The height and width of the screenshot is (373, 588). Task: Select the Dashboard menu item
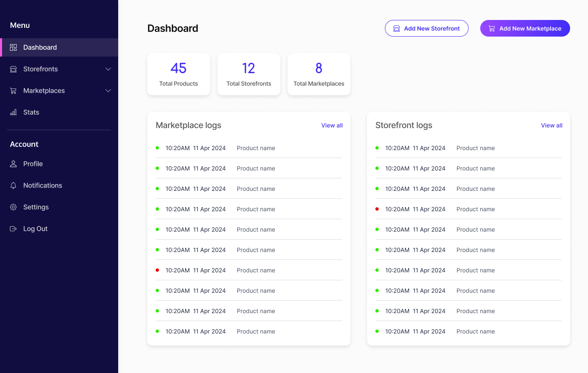pyautogui.click(x=40, y=47)
